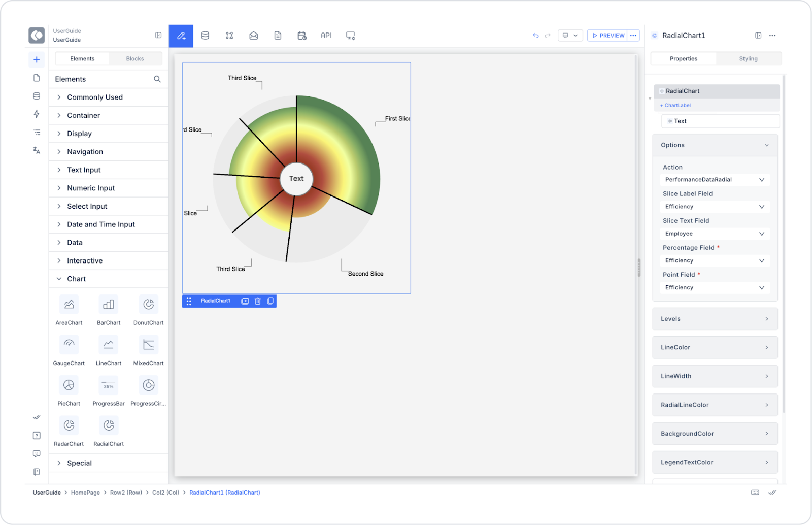Go to HomePage in breadcrumb

85,493
